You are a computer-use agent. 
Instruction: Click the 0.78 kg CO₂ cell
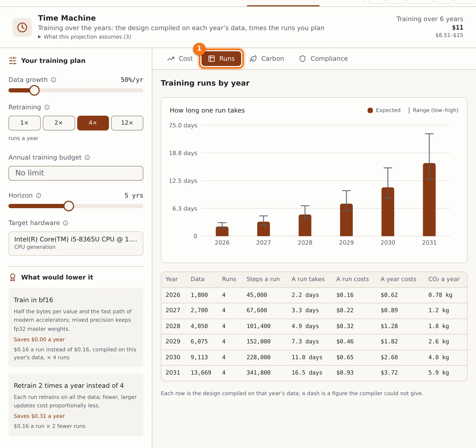[440, 295]
